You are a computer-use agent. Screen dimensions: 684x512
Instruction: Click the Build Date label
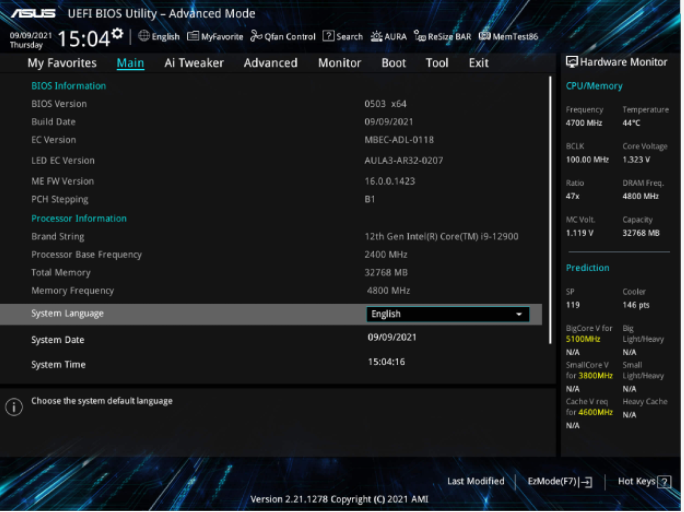click(53, 122)
